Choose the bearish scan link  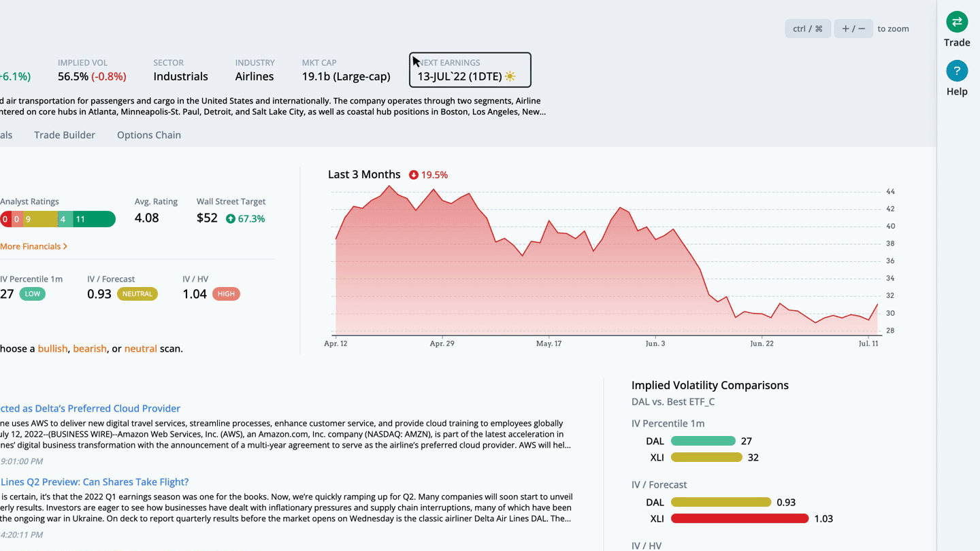pyautogui.click(x=90, y=348)
